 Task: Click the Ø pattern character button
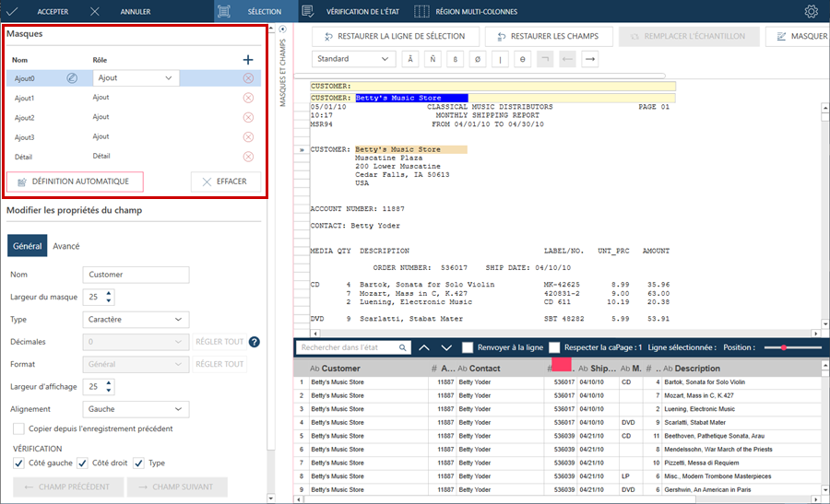[477, 59]
